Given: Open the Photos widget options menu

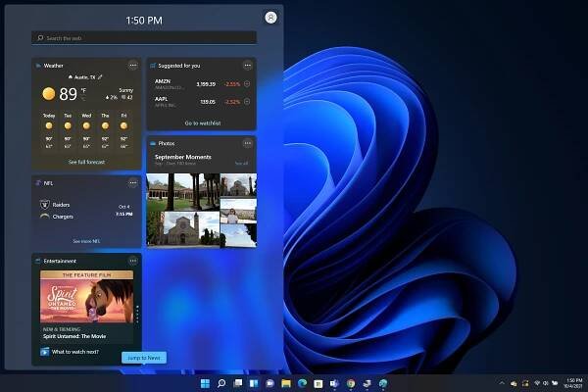Looking at the screenshot, I should (248, 143).
